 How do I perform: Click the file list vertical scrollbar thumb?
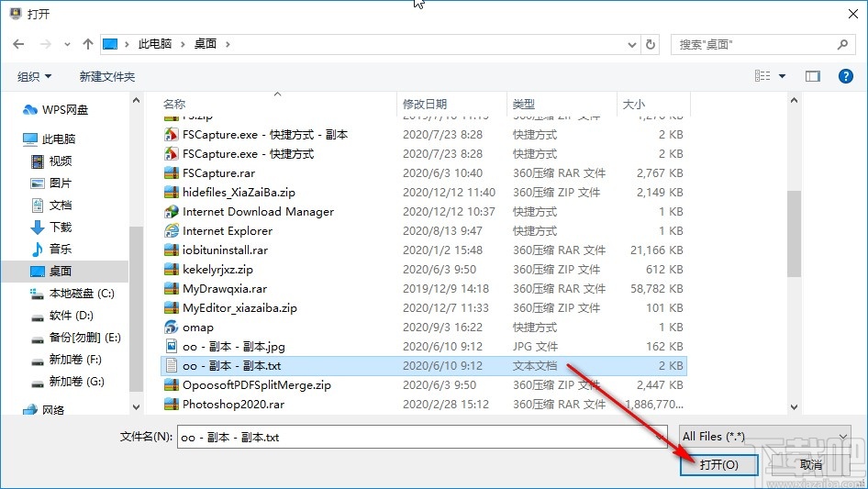point(794,234)
